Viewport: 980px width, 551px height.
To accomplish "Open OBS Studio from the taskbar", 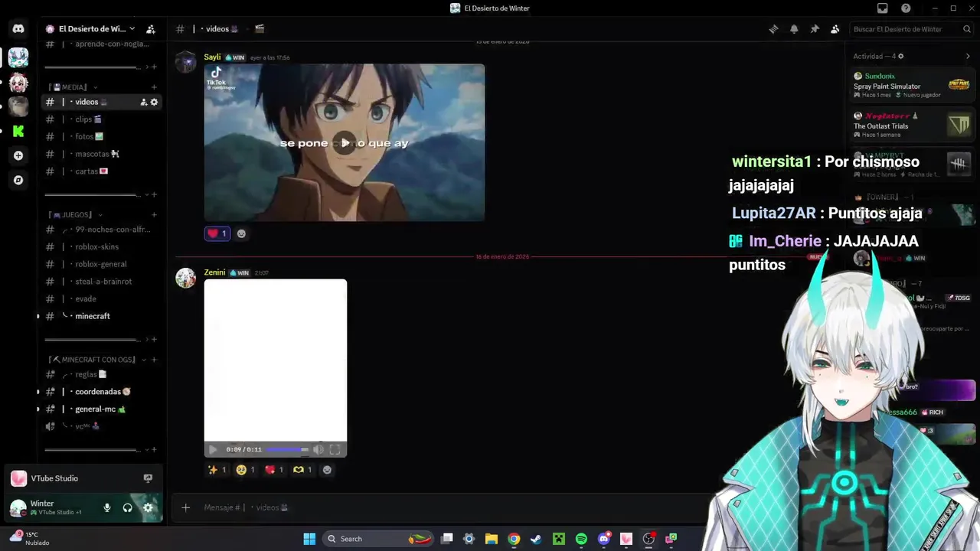I will click(648, 539).
